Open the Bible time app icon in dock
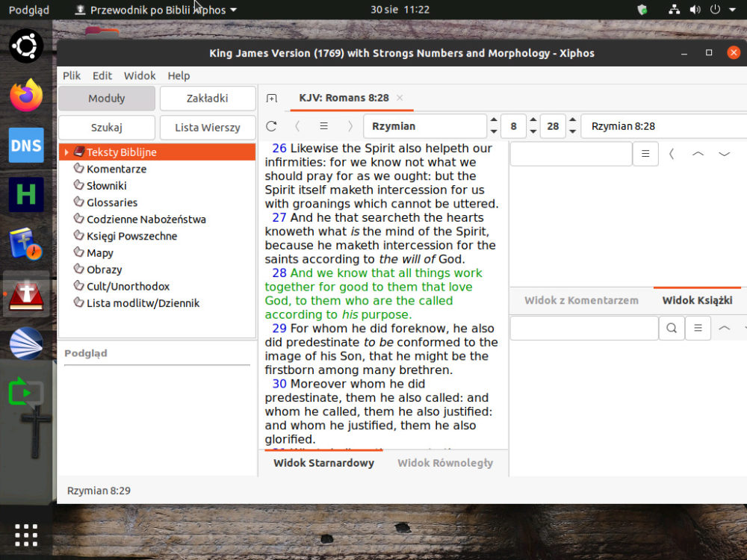The image size is (747, 560). [x=26, y=244]
